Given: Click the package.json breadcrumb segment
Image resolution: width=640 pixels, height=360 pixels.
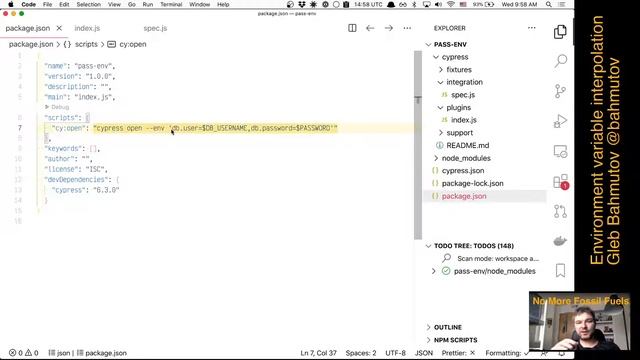Looking at the screenshot, I should (x=31, y=44).
